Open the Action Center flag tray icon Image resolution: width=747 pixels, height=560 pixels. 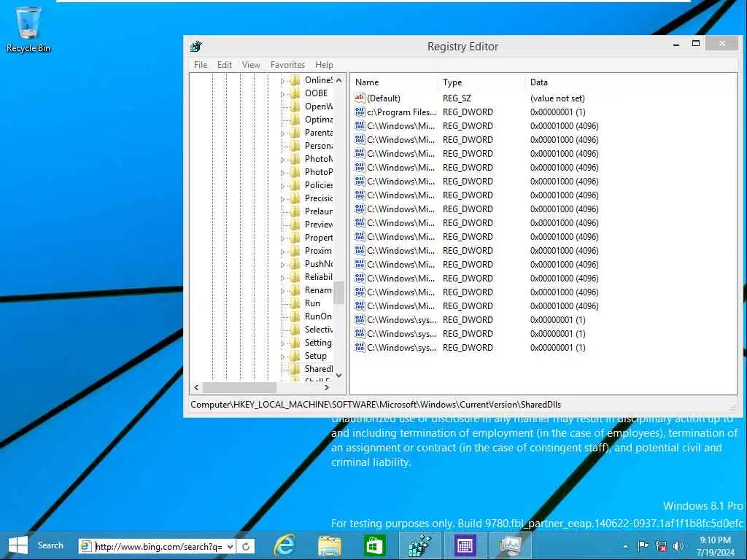tap(643, 546)
